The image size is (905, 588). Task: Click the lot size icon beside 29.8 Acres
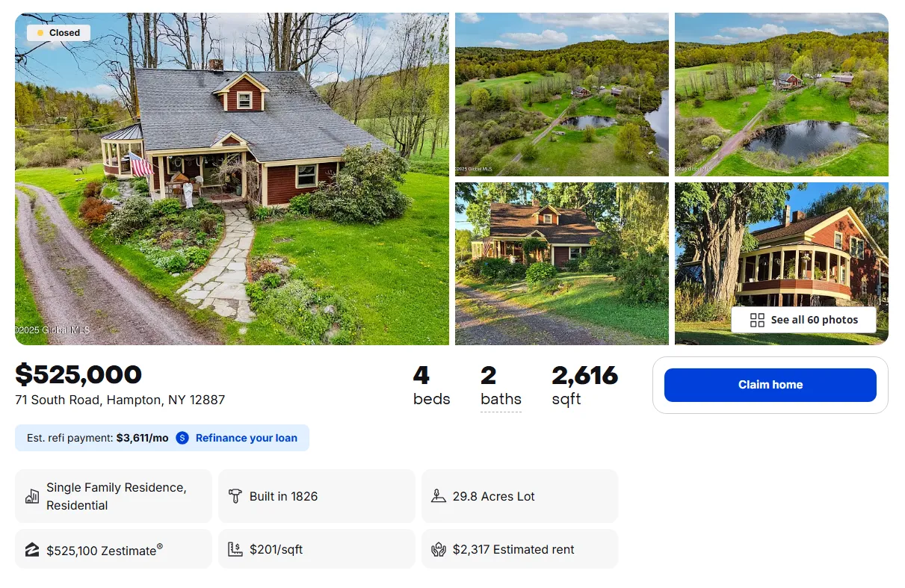[x=439, y=496]
